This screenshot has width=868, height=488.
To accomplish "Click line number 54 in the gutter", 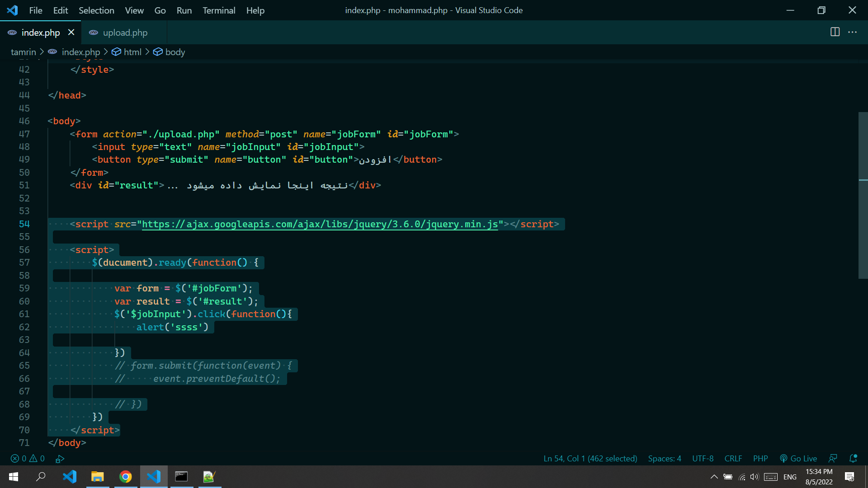I will click(x=24, y=224).
